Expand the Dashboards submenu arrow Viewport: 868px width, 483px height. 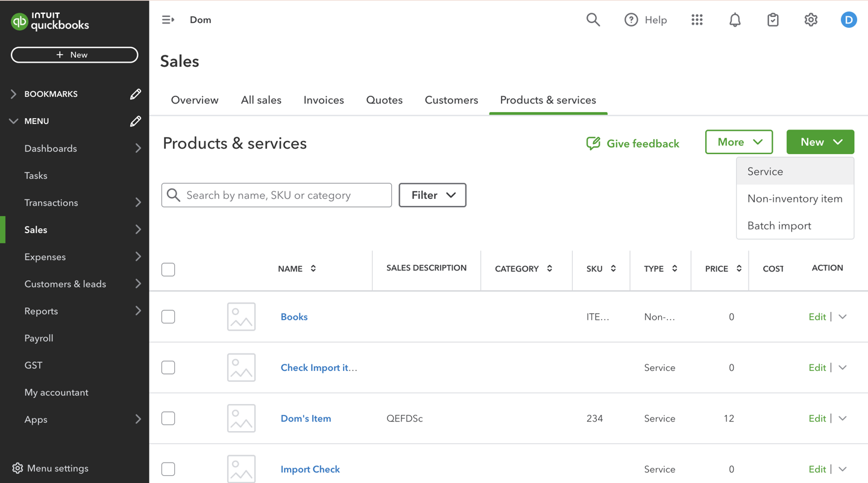pos(138,148)
